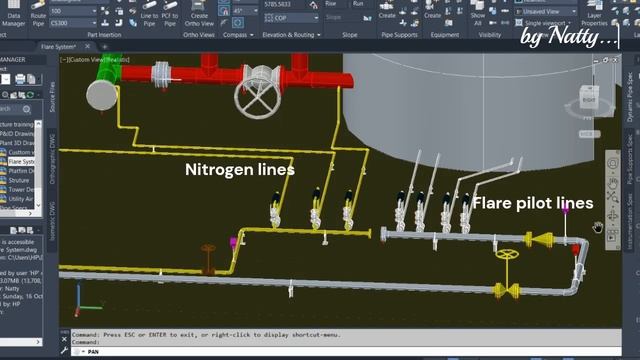Run the Line to Pipe command
640x360 pixels.
[149, 13]
